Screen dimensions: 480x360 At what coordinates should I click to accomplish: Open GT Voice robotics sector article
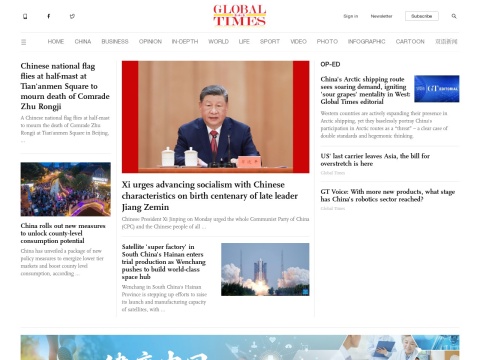[x=388, y=195]
